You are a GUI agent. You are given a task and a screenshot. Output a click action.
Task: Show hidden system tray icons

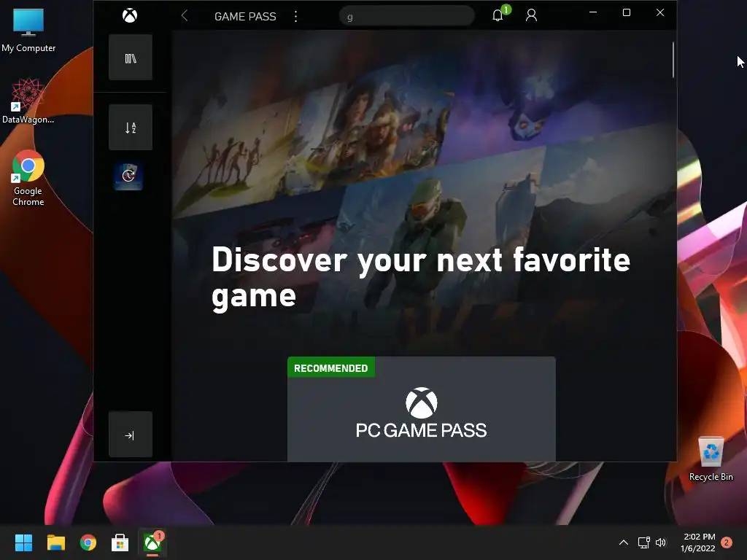tap(623, 542)
